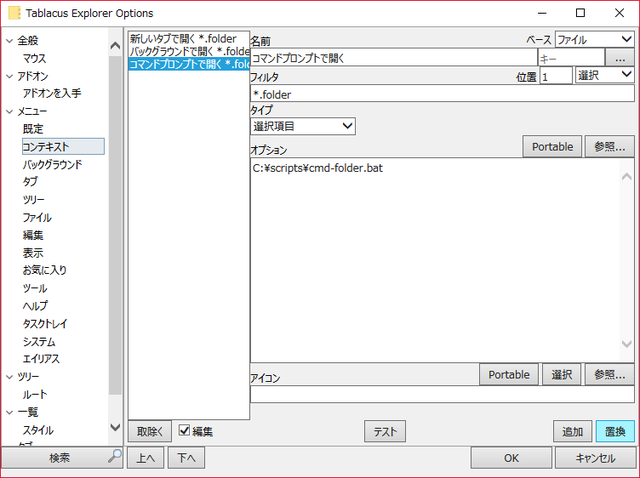Click the ... button next to キー field
This screenshot has height=478, width=640.
pos(620,58)
